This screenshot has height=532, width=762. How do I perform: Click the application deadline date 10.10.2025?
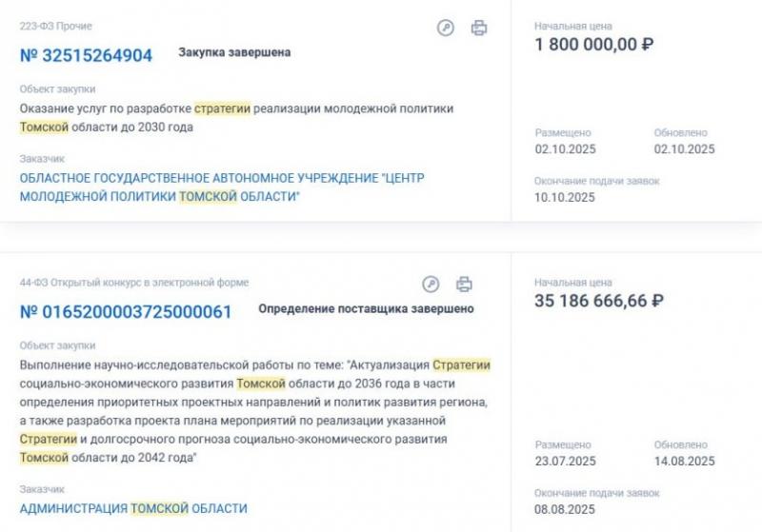pos(565,198)
